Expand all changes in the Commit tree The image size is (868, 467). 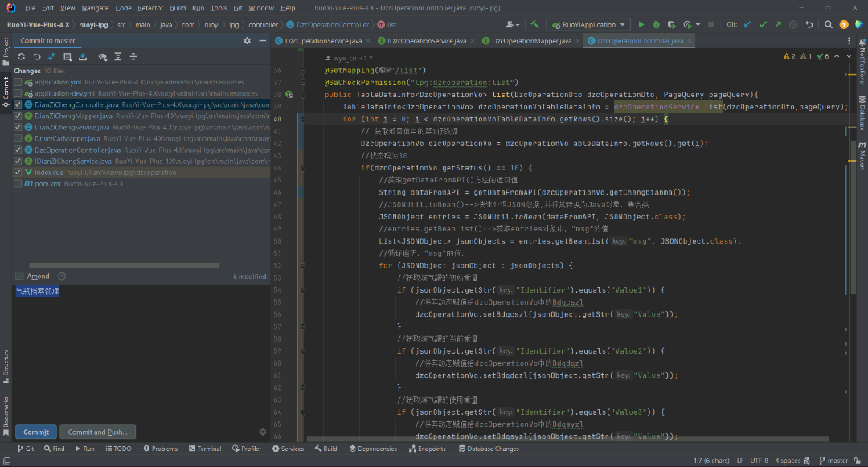click(x=118, y=57)
